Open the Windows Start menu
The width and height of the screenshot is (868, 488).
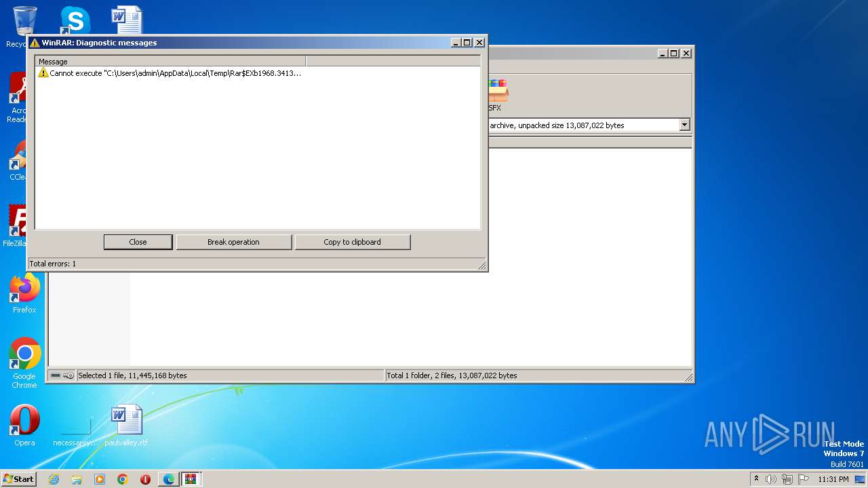coord(18,479)
